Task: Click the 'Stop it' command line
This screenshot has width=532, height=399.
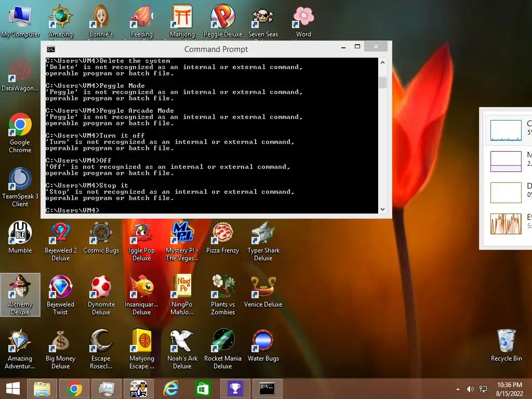Action: pos(87,185)
